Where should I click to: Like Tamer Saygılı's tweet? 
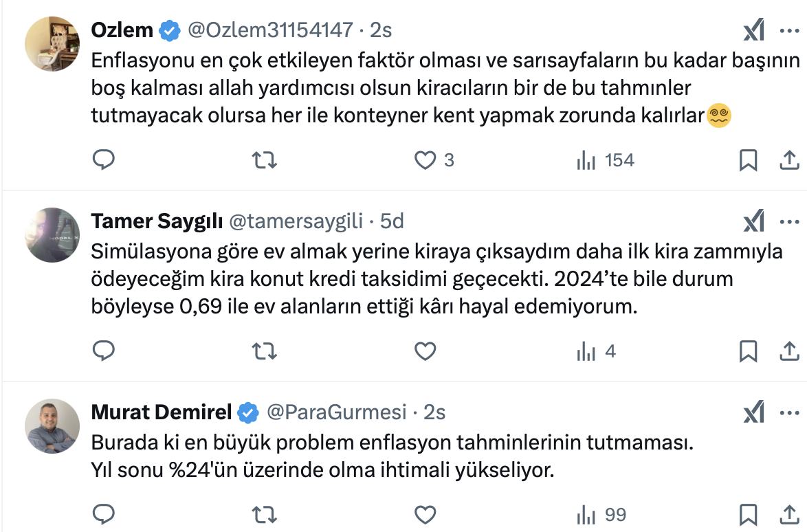(x=426, y=351)
